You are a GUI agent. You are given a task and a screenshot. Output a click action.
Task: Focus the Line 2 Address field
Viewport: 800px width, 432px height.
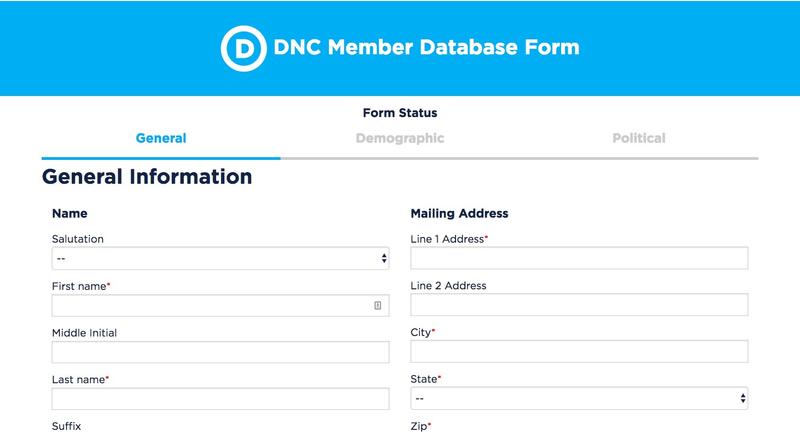579,305
